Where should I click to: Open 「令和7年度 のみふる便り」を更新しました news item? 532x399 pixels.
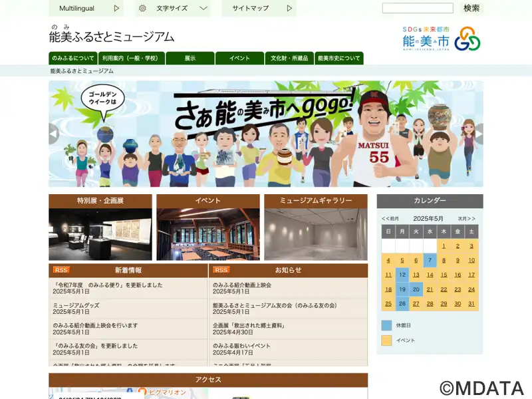tap(108, 285)
